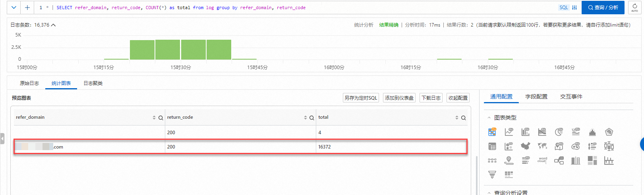Select the radar chart type icon
The height and width of the screenshot is (195, 644).
(x=609, y=132)
